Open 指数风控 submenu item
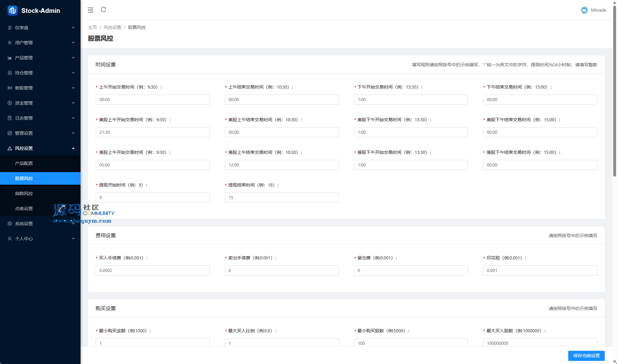This screenshot has height=364, width=617. (x=24, y=193)
